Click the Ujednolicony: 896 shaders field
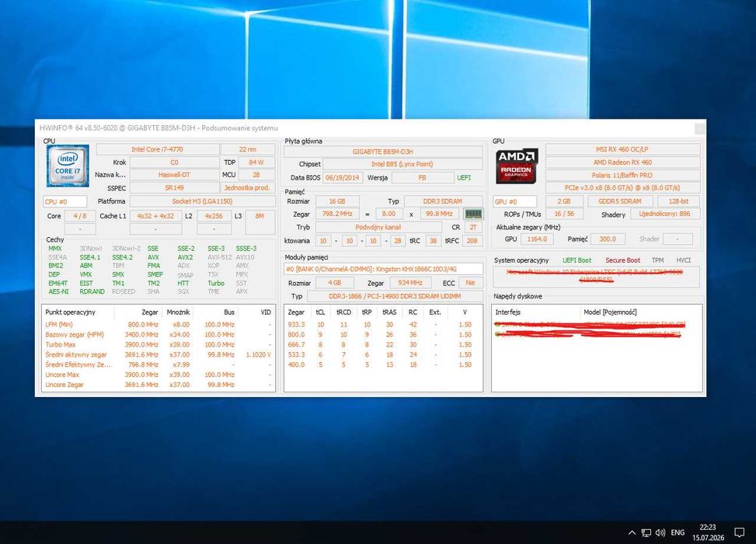 pos(665,214)
